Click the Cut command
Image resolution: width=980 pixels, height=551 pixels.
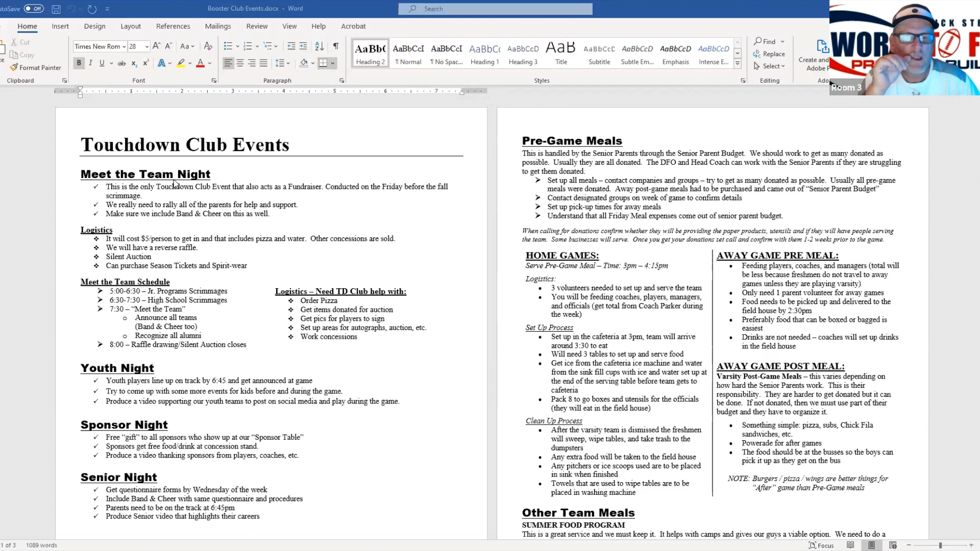pyautogui.click(x=20, y=42)
